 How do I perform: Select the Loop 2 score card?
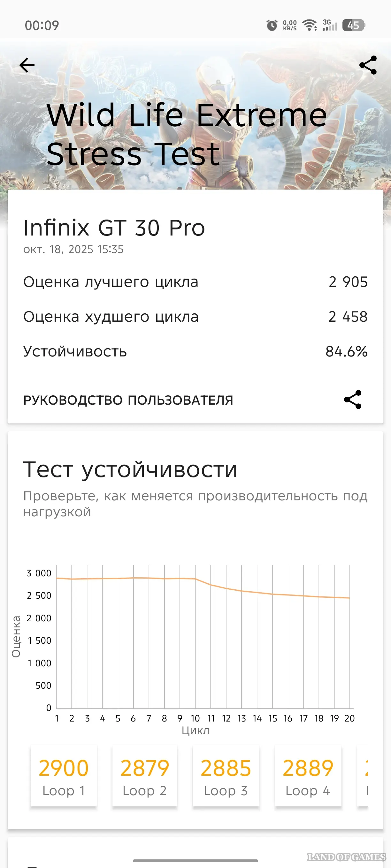145,776
